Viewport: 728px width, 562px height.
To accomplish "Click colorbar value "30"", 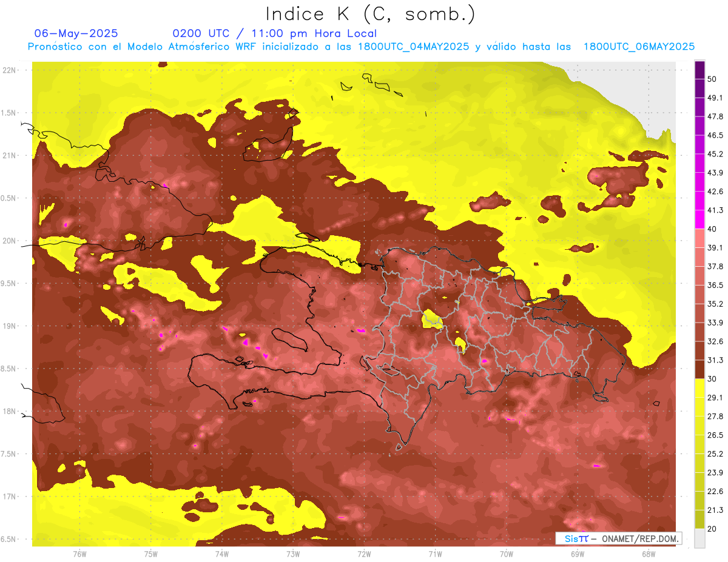I will (712, 379).
